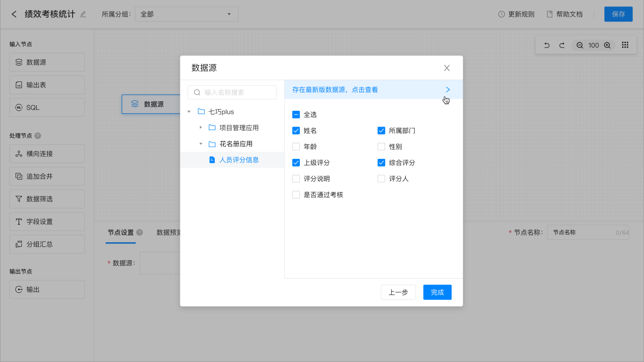Check the 评分说明 field checkbox

296,179
